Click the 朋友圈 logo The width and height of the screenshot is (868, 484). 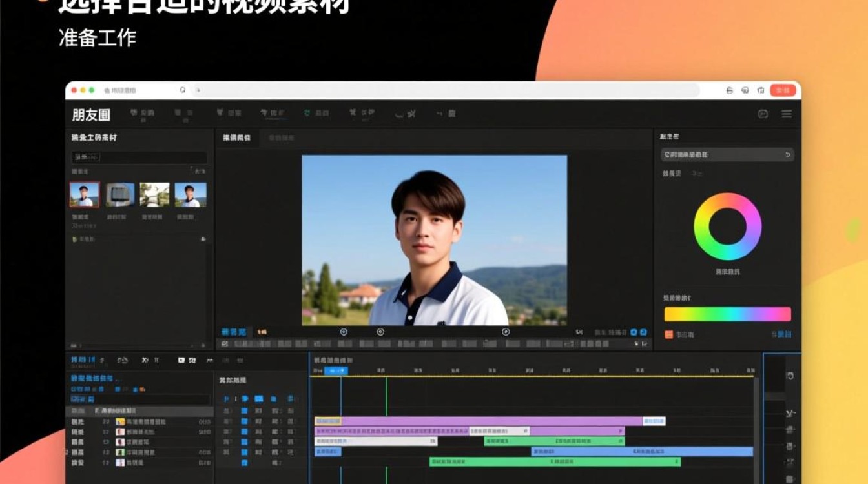point(91,115)
